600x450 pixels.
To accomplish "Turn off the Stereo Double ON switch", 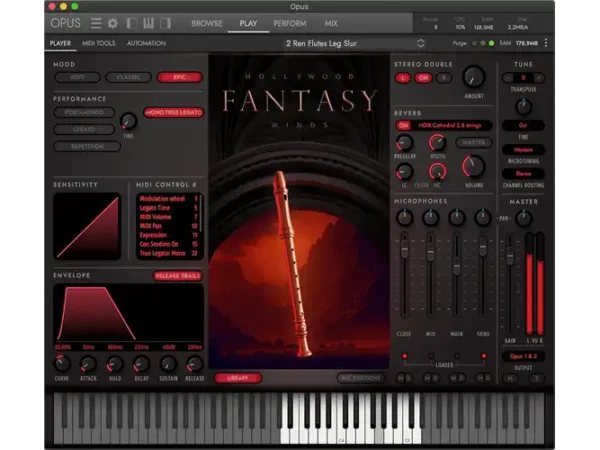I will pos(423,78).
